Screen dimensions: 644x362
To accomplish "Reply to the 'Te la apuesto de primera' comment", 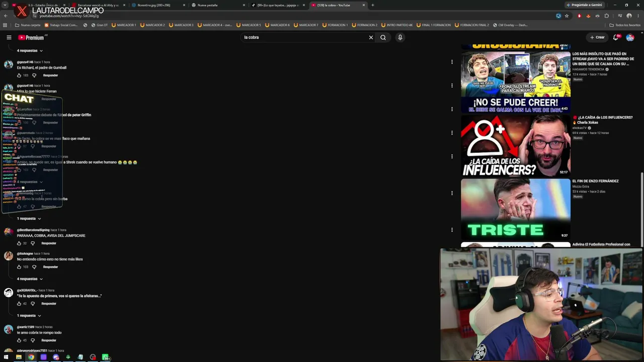I will 49,304.
